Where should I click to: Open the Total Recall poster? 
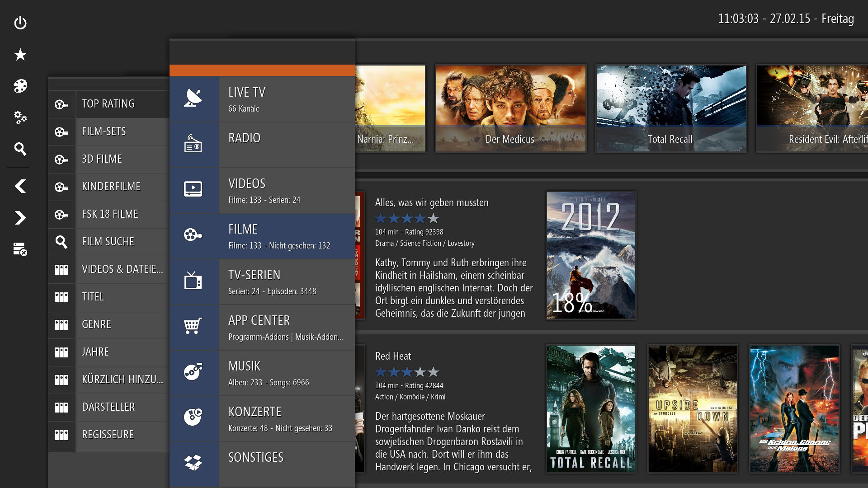click(591, 409)
